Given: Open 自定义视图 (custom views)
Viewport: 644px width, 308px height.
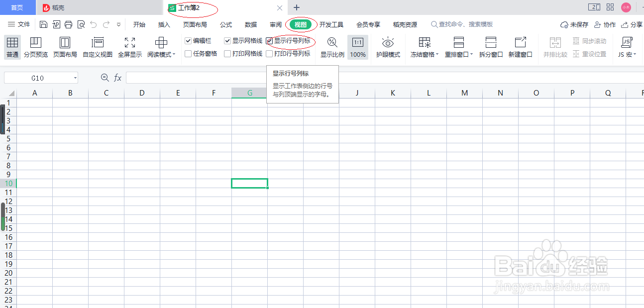Looking at the screenshot, I should (97, 47).
